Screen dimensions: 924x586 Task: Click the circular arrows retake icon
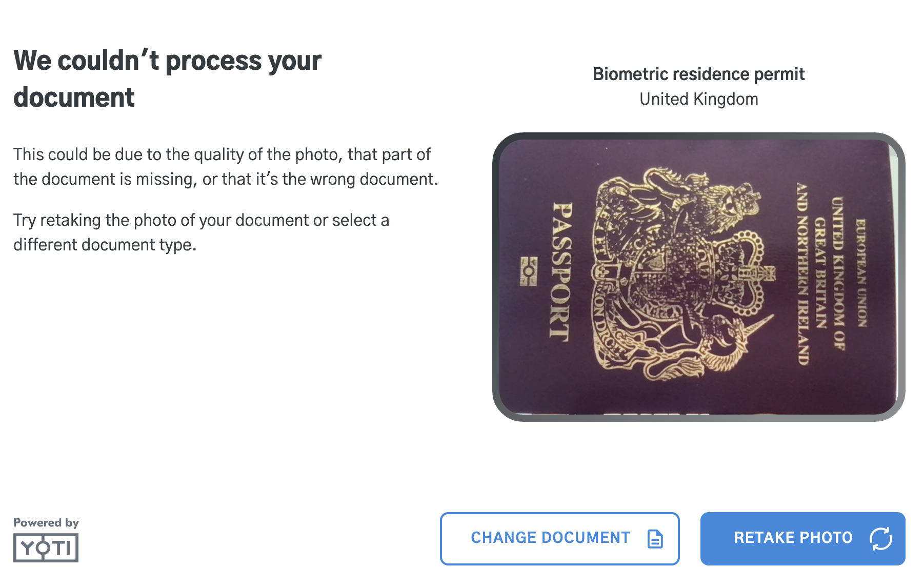click(880, 538)
